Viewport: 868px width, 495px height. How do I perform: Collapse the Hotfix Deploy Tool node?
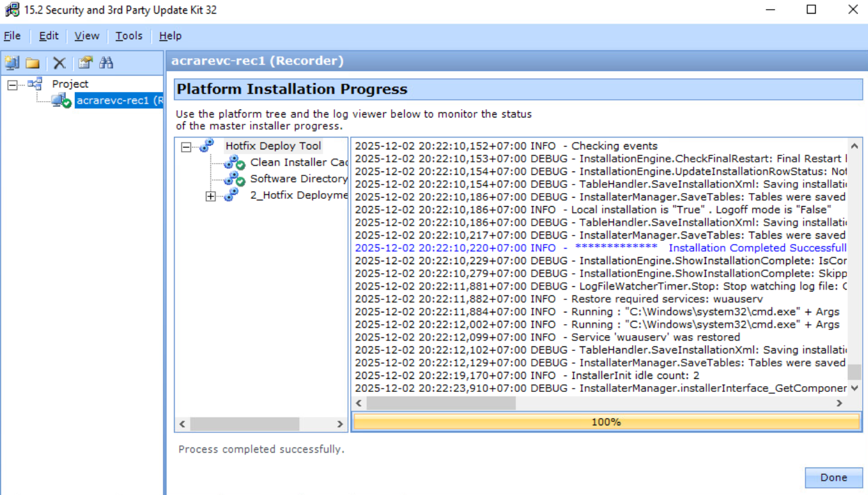coord(186,147)
